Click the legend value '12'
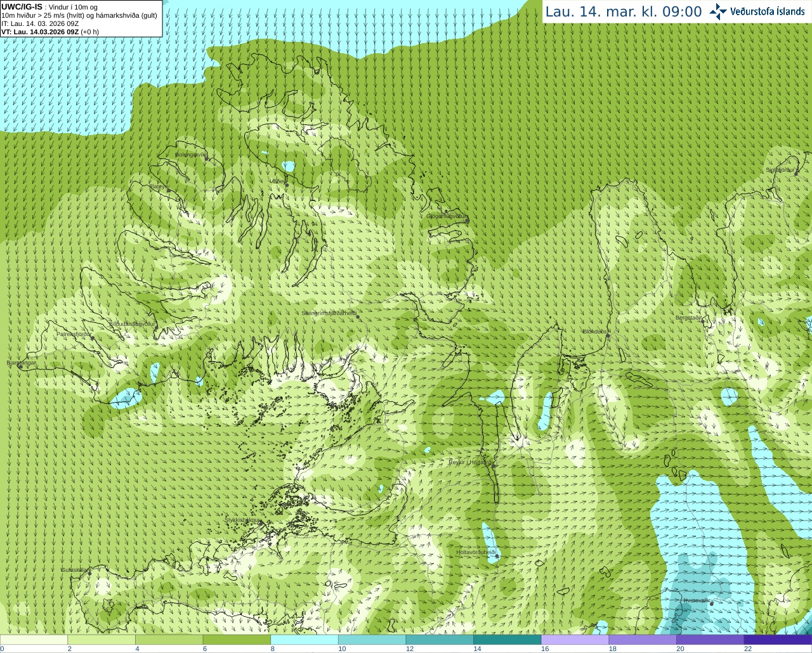The height and width of the screenshot is (653, 812). click(x=409, y=649)
